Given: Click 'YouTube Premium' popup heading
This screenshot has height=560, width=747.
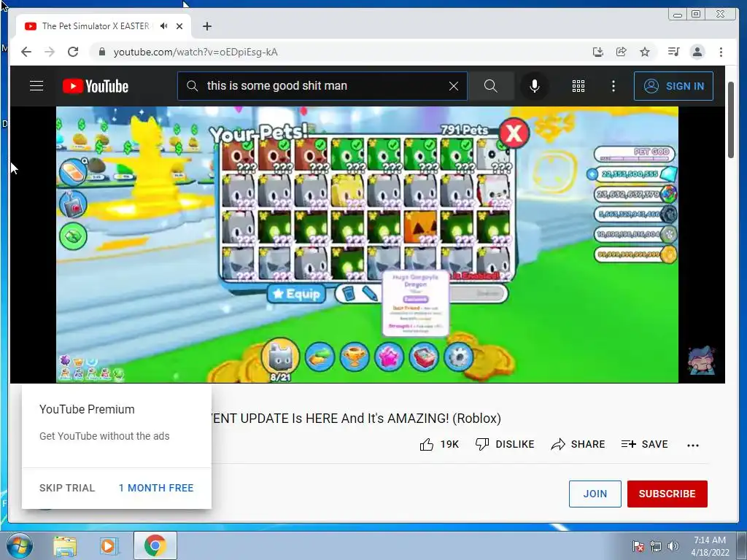Looking at the screenshot, I should click(87, 410).
